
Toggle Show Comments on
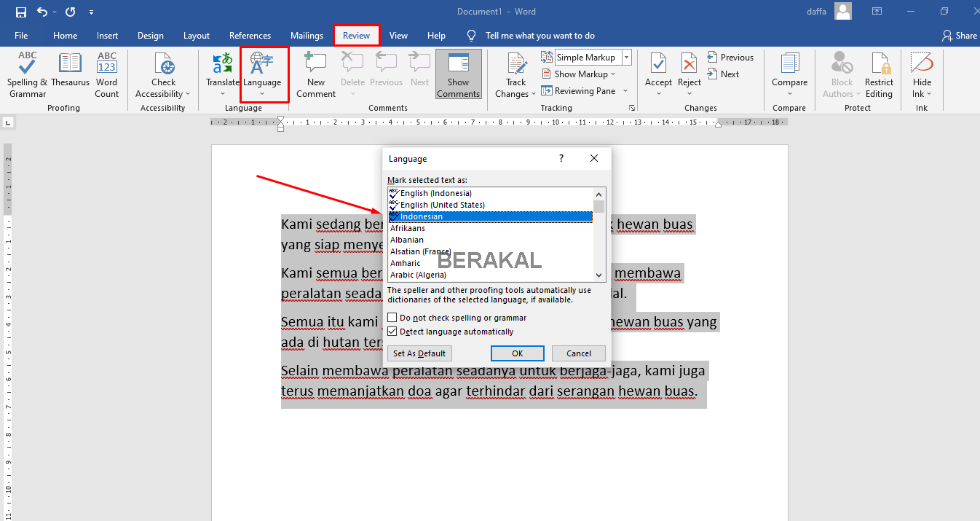[458, 74]
